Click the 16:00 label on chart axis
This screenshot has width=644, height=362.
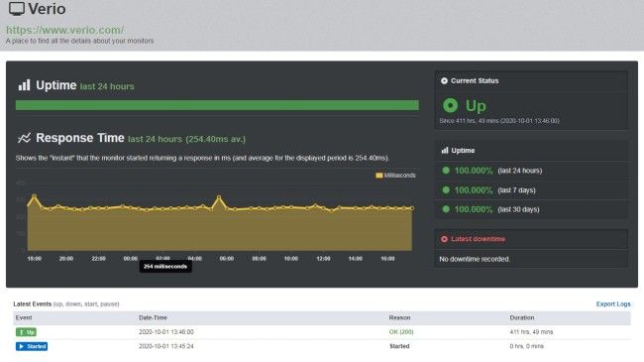point(387,259)
